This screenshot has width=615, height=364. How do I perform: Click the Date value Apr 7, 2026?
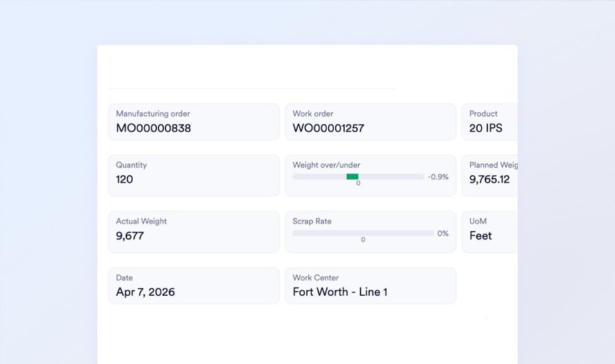coord(145,292)
